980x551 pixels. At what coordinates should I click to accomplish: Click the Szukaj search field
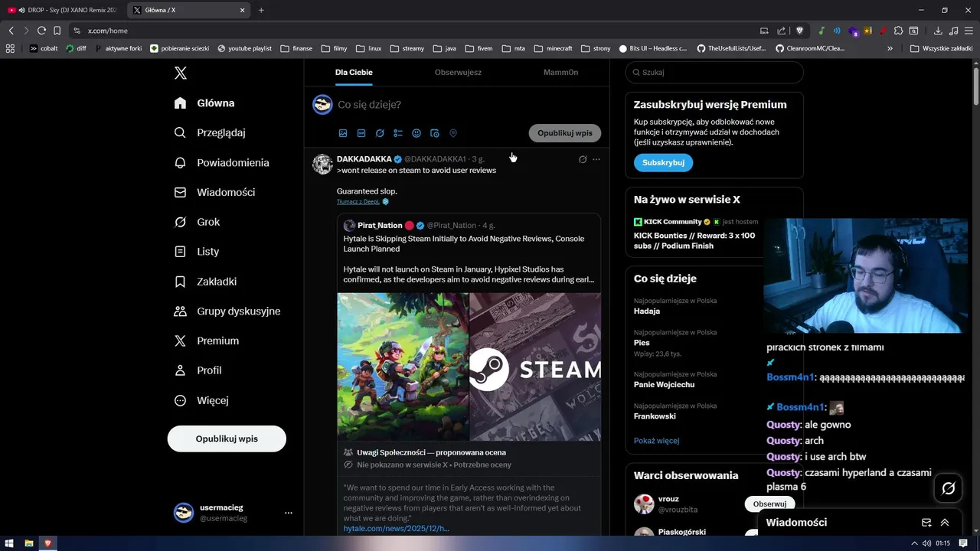[714, 72]
